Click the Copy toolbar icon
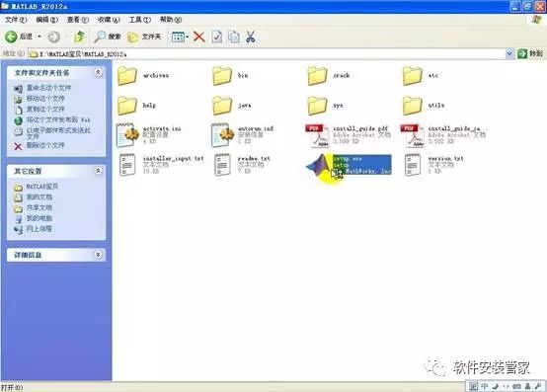This screenshot has height=392, width=547. (234, 37)
